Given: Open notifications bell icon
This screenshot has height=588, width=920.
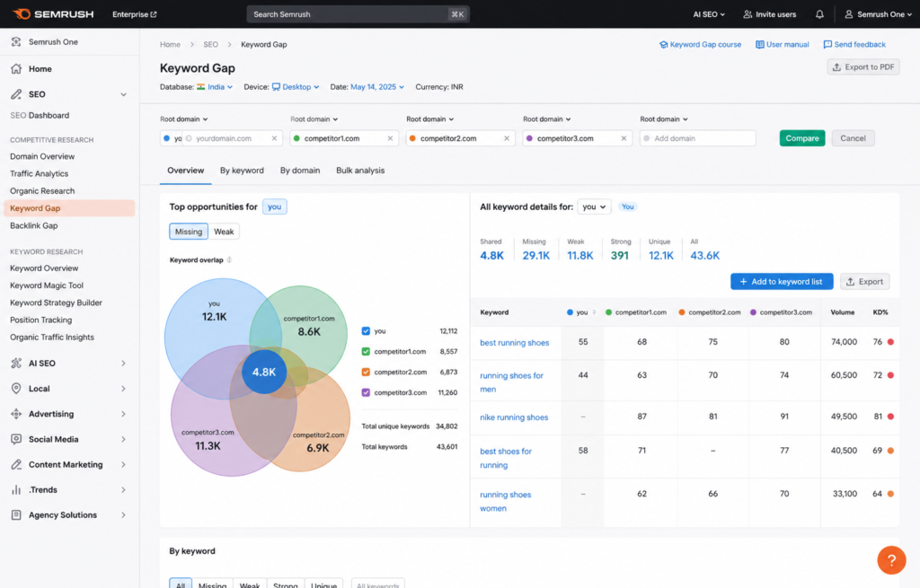Looking at the screenshot, I should pos(819,14).
